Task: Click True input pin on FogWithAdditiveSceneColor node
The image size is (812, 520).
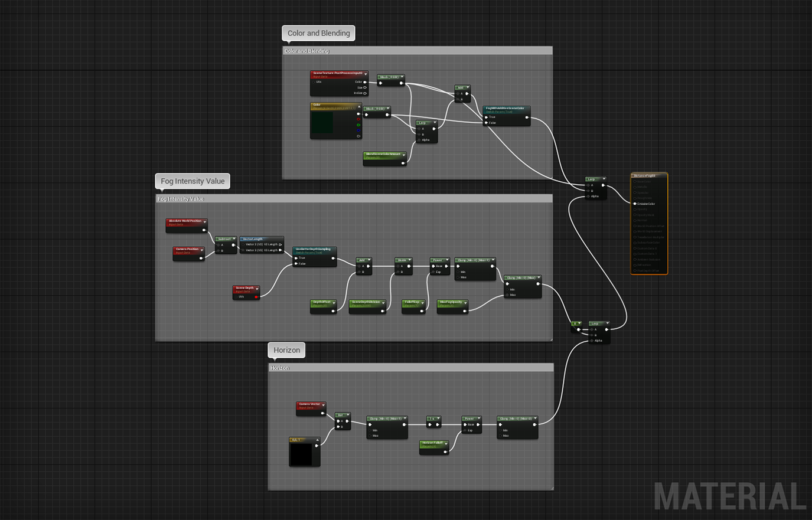Action: point(486,117)
